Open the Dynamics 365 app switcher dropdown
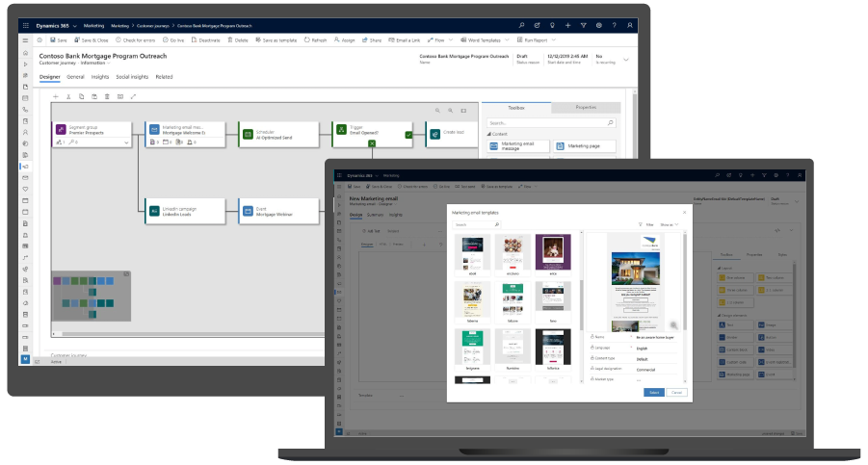868x465 pixels. [x=75, y=26]
